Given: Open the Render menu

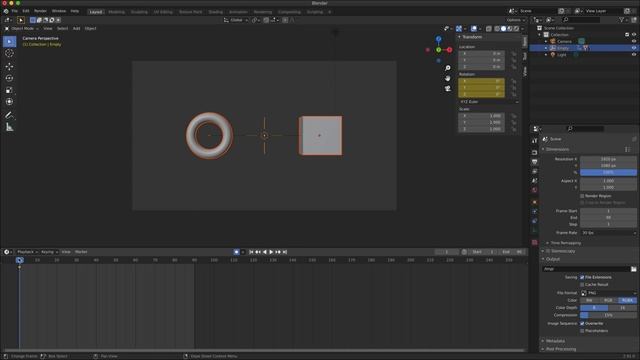Looking at the screenshot, I should tap(40, 11).
